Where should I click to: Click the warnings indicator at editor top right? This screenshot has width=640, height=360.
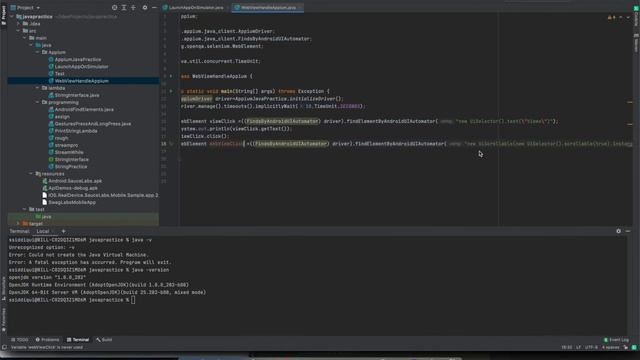612,18
